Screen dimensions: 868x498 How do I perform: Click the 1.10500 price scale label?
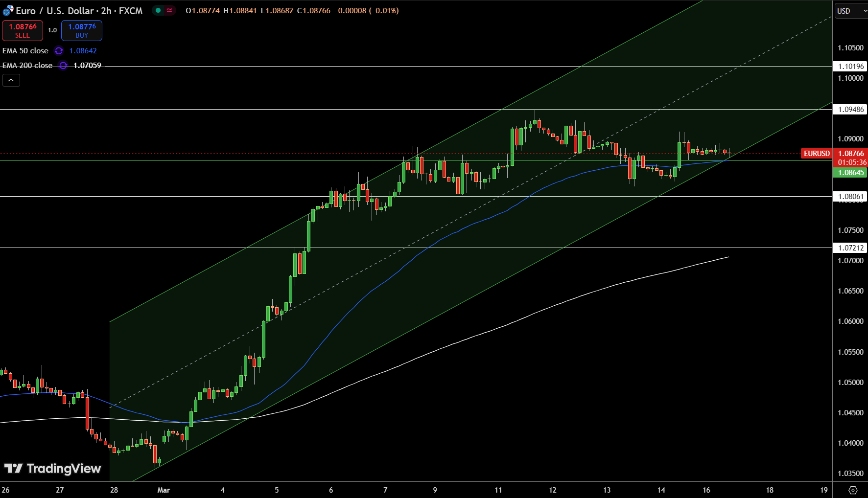(850, 48)
